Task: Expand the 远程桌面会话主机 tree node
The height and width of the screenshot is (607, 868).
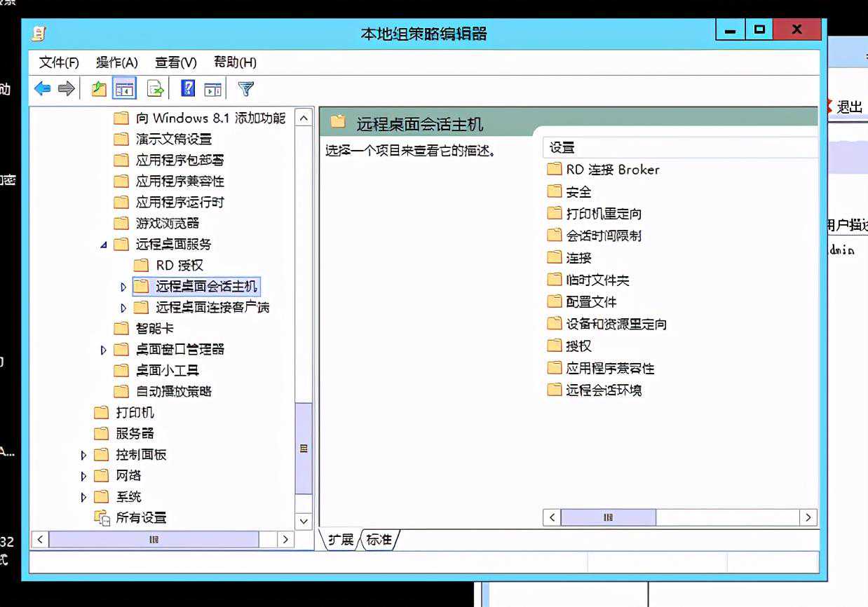Action: (123, 287)
